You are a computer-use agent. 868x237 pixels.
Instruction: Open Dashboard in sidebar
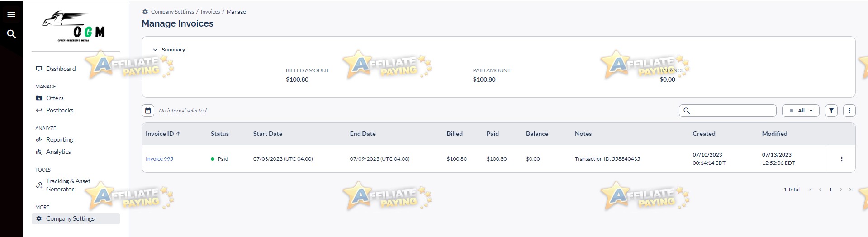tap(61, 69)
